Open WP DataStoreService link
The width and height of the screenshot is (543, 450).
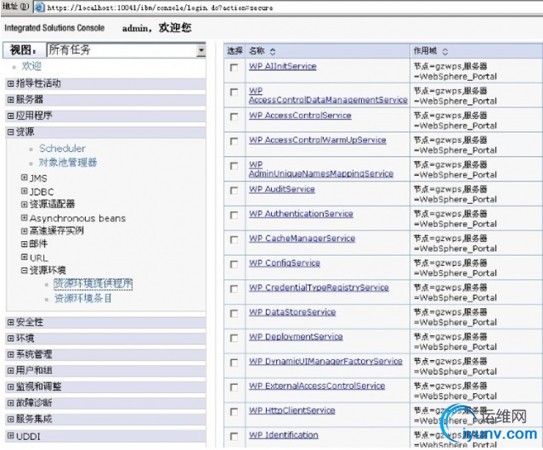coord(293,312)
